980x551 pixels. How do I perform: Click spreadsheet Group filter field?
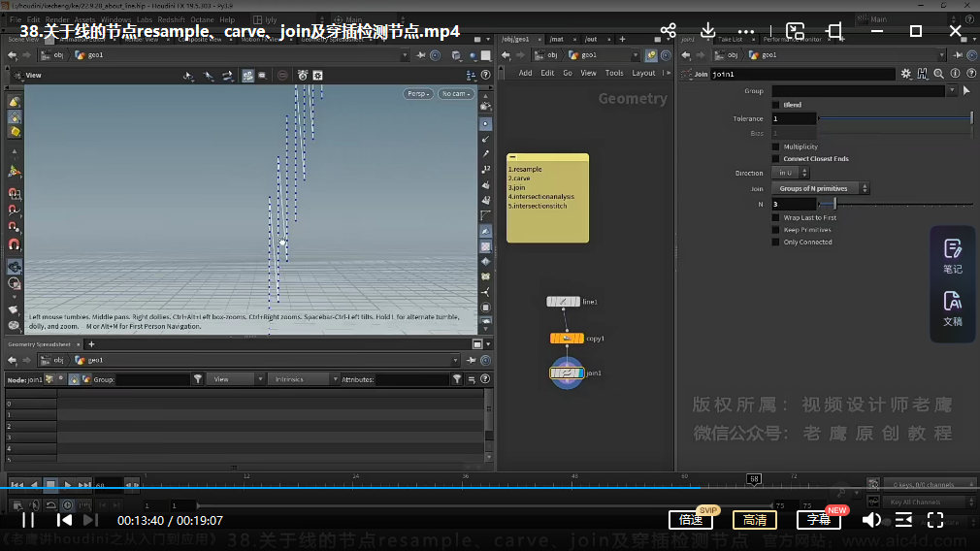[152, 379]
